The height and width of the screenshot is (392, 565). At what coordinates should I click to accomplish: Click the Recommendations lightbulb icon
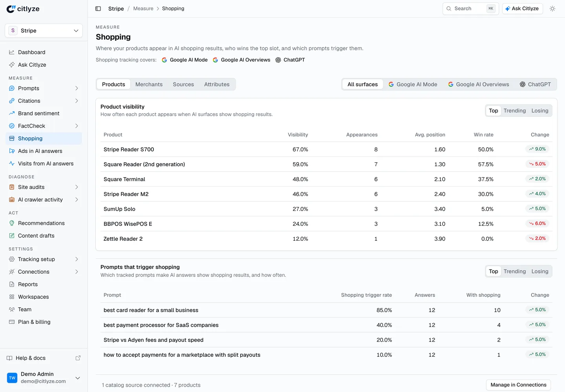[x=12, y=223]
